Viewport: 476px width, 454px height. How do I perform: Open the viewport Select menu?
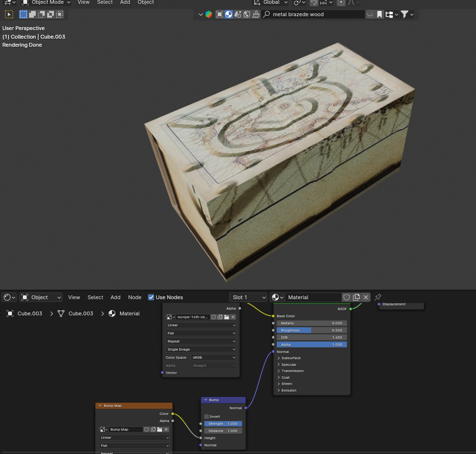click(x=105, y=2)
